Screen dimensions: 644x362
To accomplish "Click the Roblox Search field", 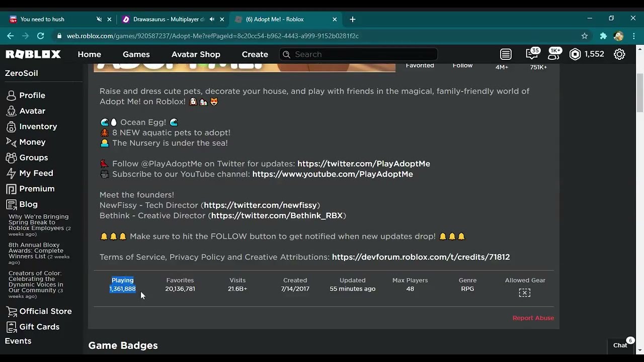I will 358,54.
